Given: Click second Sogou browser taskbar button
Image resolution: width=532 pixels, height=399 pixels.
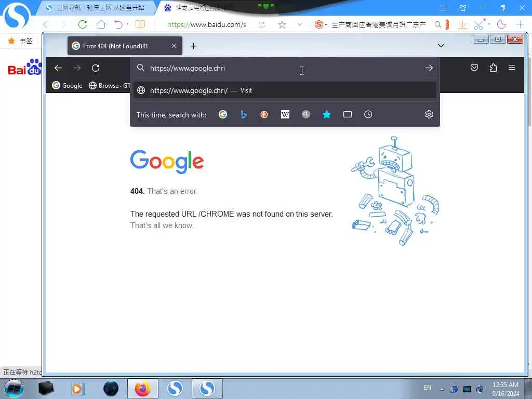Looking at the screenshot, I should pos(207,389).
